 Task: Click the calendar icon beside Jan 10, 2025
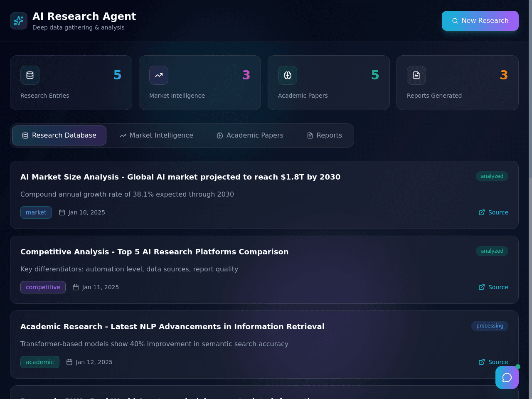62,212
